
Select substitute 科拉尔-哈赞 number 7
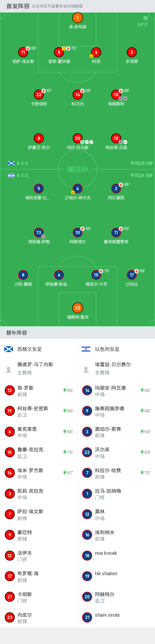116,473
